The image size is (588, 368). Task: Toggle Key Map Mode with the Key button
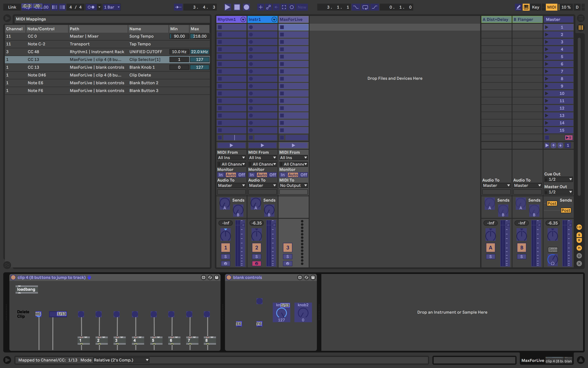[536, 7]
